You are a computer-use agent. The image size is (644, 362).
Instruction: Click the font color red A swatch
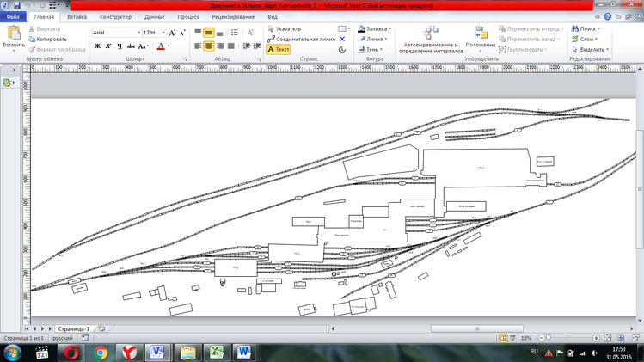pyautogui.click(x=161, y=46)
